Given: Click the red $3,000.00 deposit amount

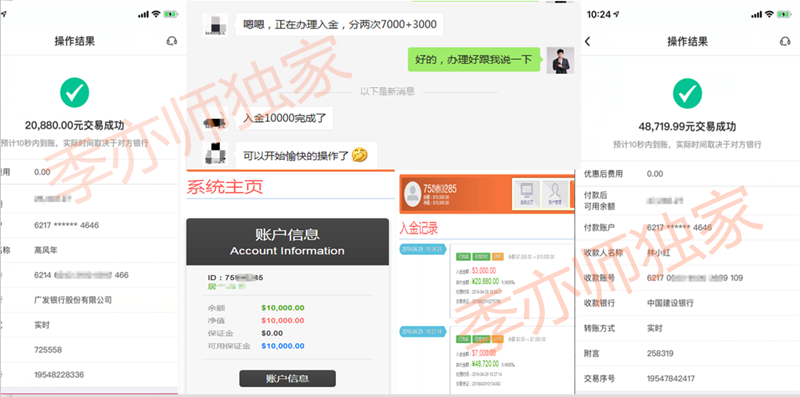Looking at the screenshot, I should pos(483,271).
